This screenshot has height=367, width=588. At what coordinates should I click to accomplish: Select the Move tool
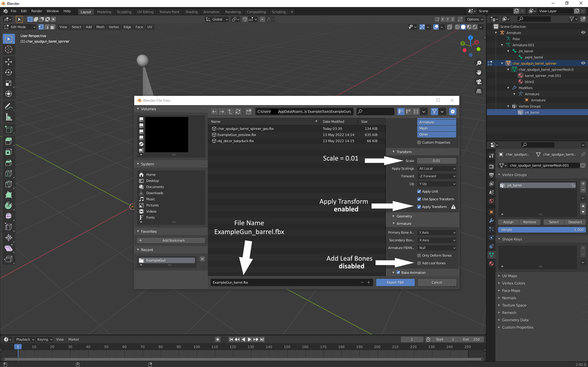point(9,62)
